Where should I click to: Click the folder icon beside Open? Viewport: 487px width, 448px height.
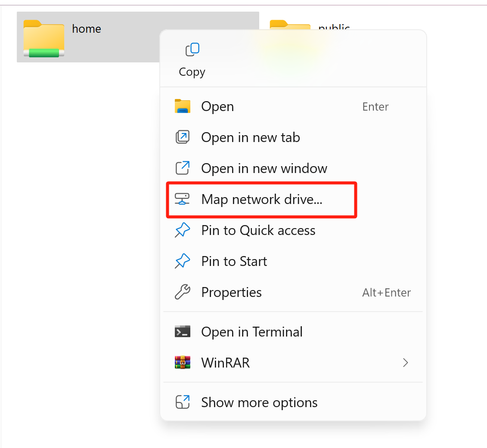click(x=183, y=106)
